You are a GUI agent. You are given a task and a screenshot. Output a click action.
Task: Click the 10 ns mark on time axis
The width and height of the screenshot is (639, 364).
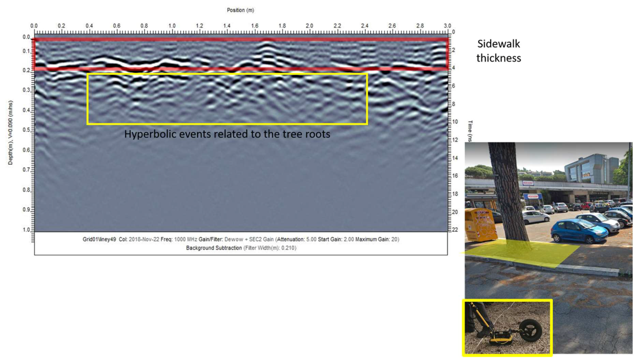[x=455, y=122]
